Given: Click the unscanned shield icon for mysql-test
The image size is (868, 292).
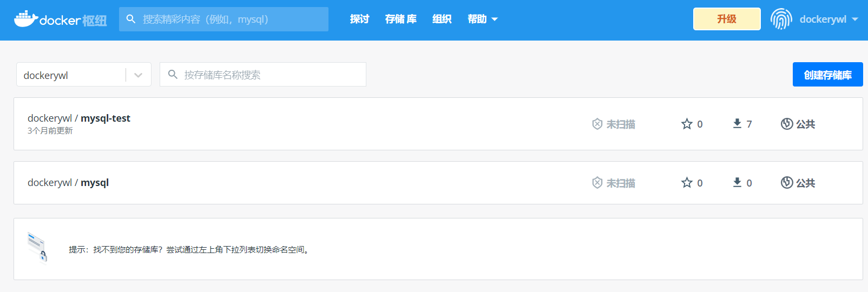Looking at the screenshot, I should tap(597, 124).
